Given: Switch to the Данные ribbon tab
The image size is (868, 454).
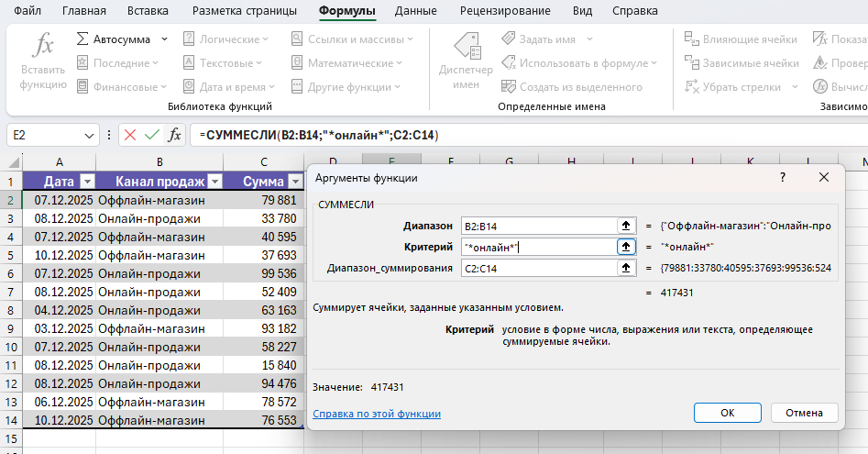Looking at the screenshot, I should click(x=415, y=11).
